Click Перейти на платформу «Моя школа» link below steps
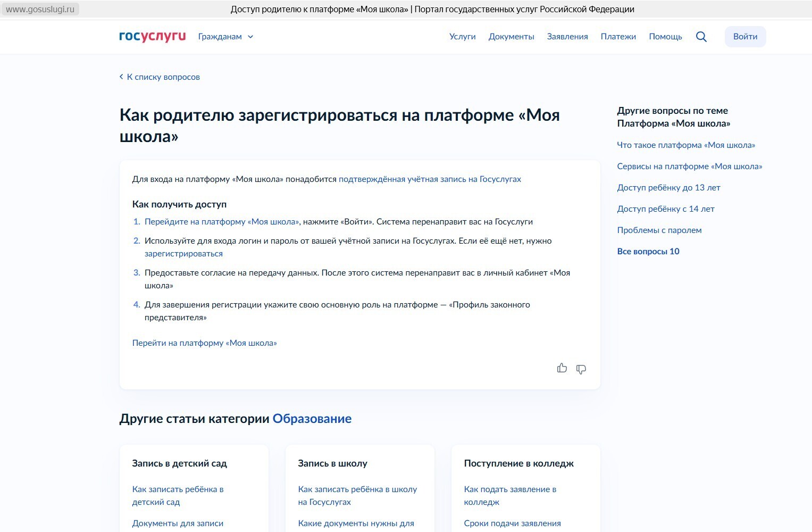Image resolution: width=812 pixels, height=532 pixels. click(205, 343)
